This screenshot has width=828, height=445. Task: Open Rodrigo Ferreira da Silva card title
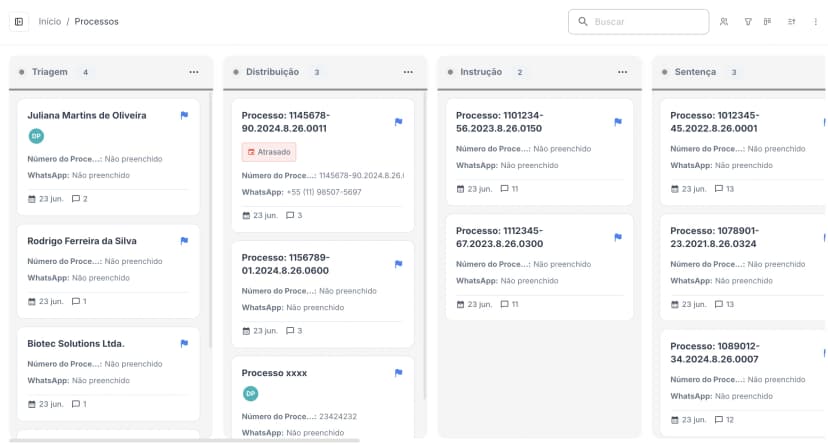tap(82, 241)
